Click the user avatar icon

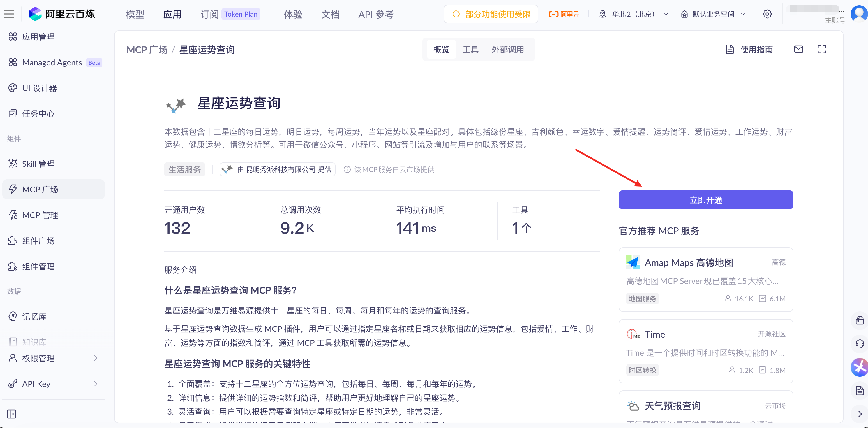pos(860,13)
